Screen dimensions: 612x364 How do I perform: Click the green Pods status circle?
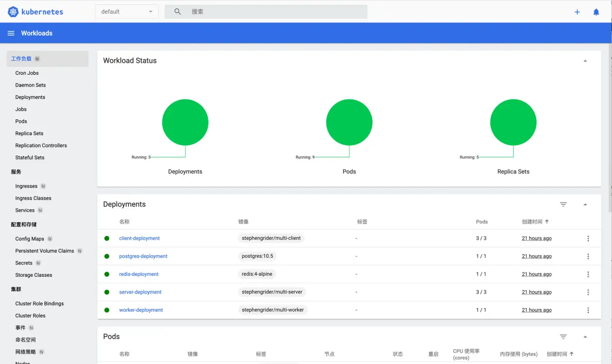(349, 122)
